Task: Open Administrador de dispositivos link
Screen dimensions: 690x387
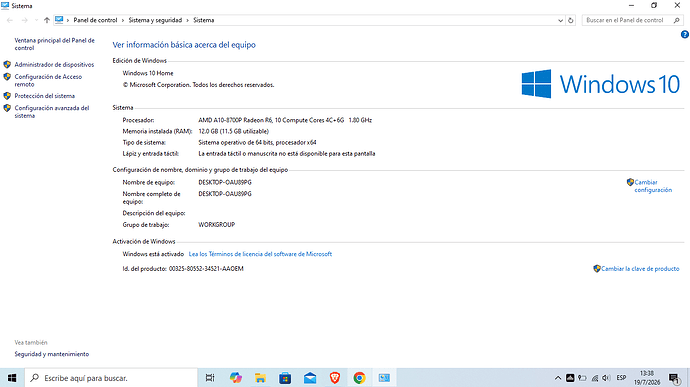Action: (54, 65)
